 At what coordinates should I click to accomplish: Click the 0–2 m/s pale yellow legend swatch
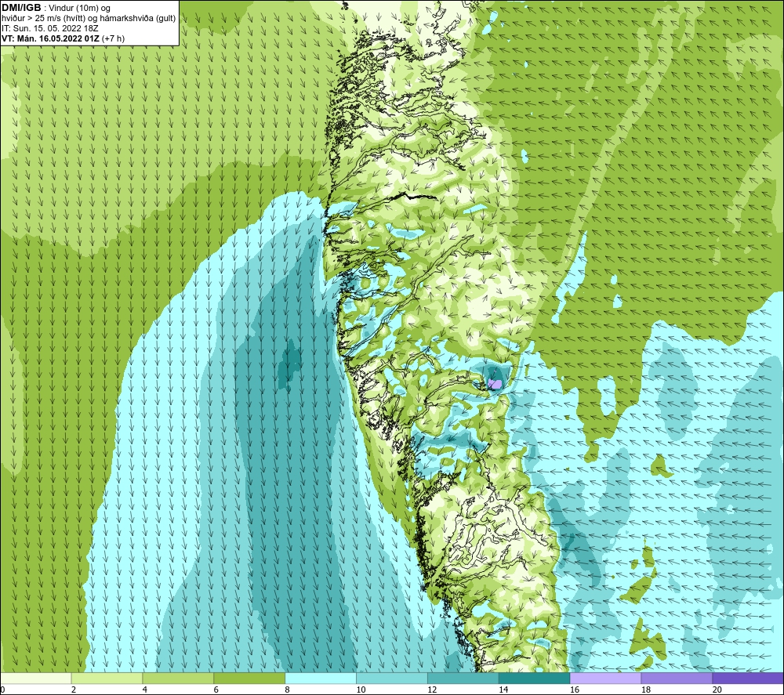(x=36, y=678)
